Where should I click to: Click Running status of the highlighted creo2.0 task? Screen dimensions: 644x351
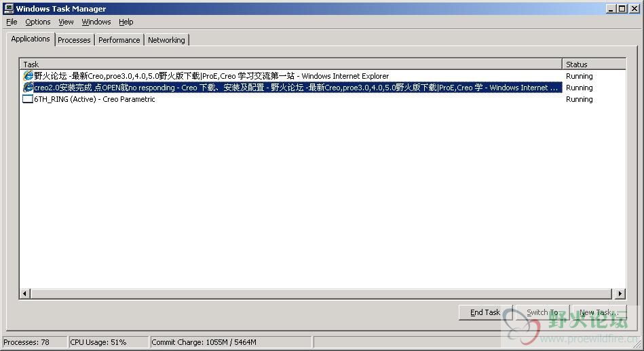point(579,88)
